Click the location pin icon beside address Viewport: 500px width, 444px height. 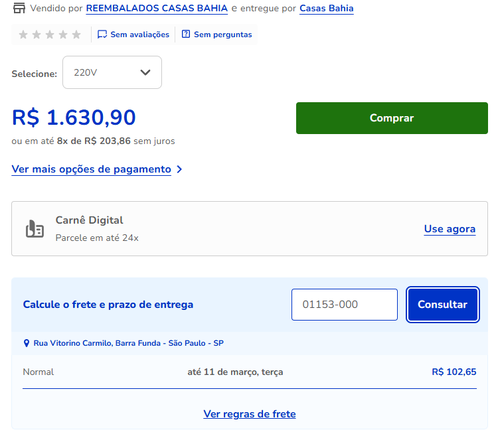click(26, 343)
